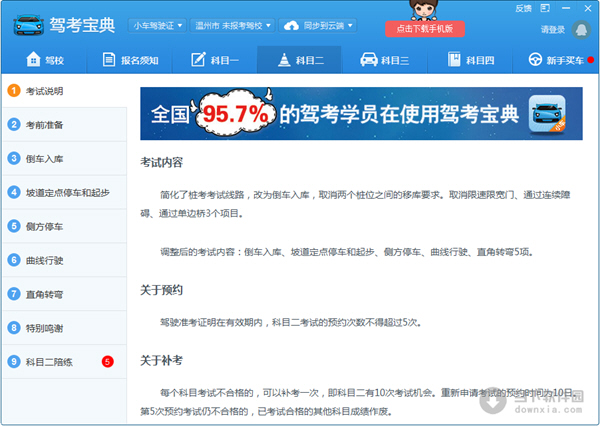Open 直角转弯 sidebar item
The height and width of the screenshot is (426, 600).
click(65, 294)
